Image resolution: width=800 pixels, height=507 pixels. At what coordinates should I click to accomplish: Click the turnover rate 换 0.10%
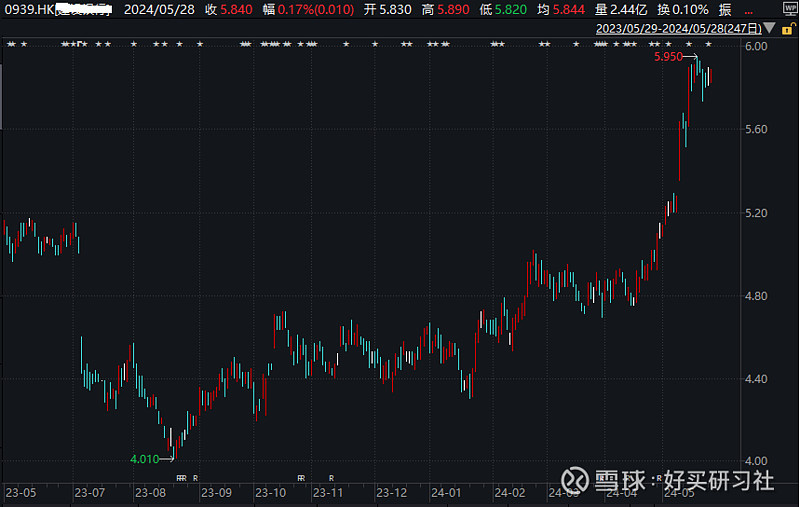coord(683,9)
